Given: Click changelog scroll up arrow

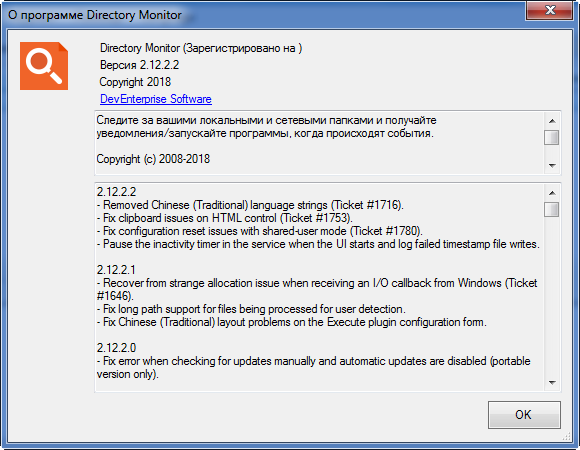Looking at the screenshot, I should (x=552, y=193).
